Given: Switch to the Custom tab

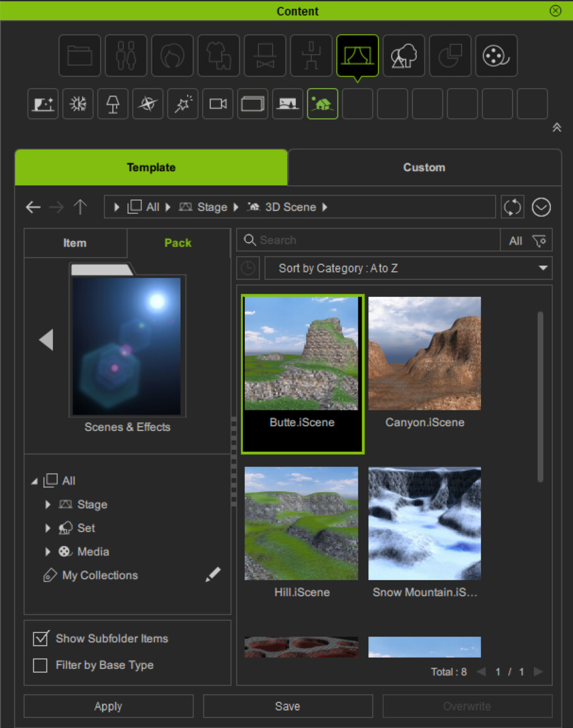Looking at the screenshot, I should 424,167.
